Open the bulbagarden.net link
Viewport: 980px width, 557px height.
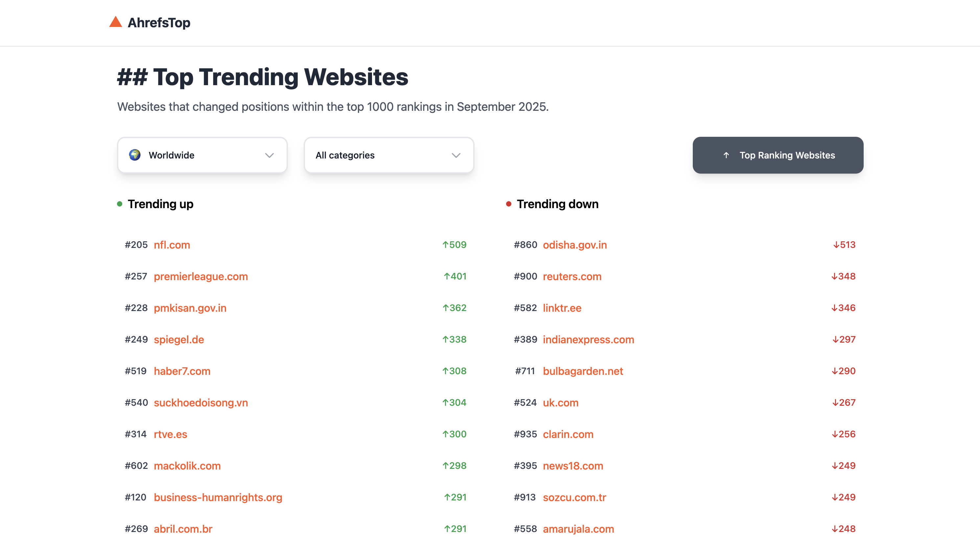pyautogui.click(x=583, y=371)
